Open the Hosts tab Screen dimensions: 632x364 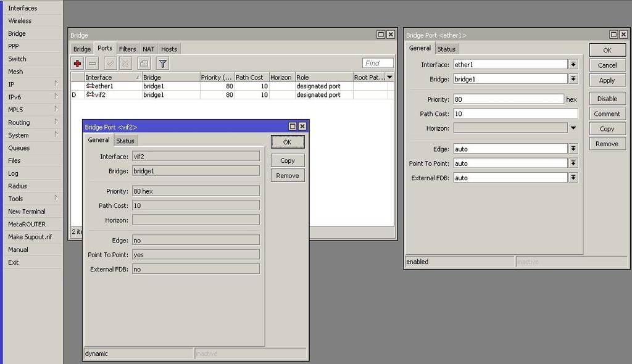point(169,49)
